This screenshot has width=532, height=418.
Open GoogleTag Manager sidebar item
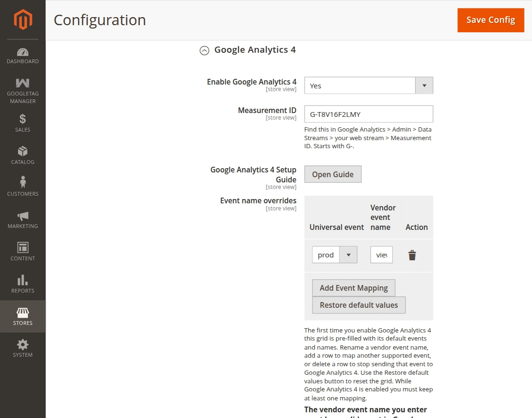point(23,92)
